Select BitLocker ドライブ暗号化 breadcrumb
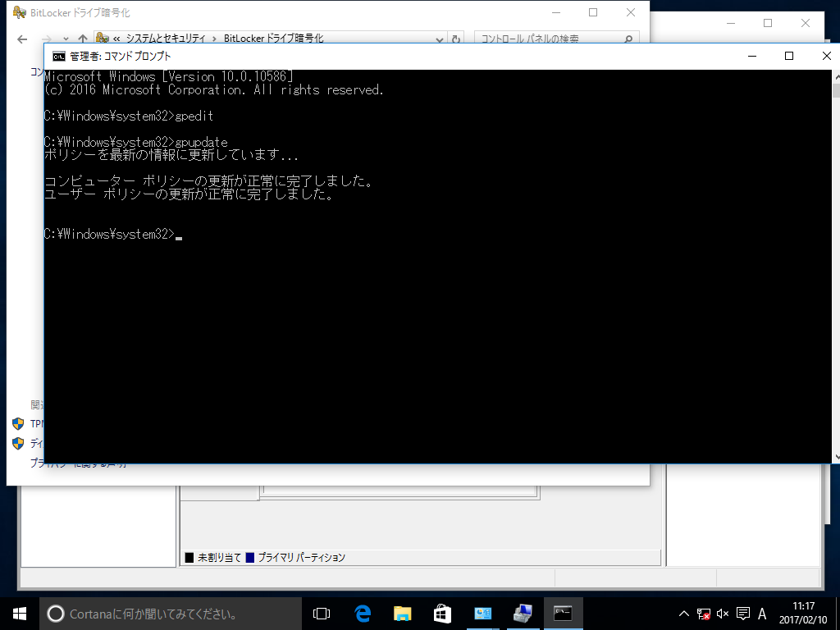 point(274,39)
